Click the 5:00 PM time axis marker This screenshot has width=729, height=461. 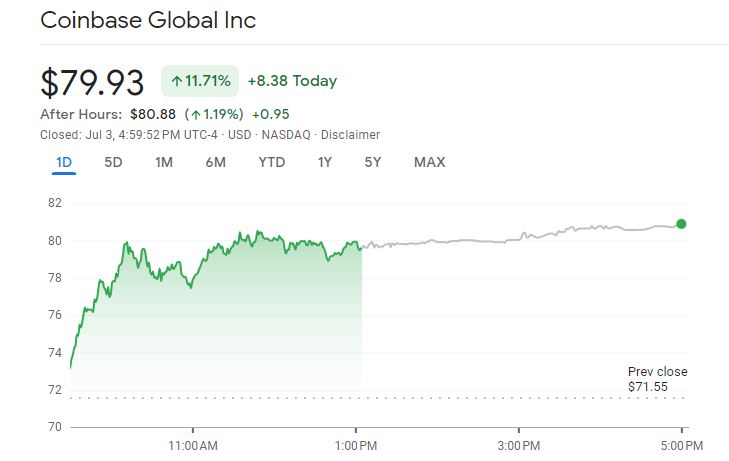(682, 443)
